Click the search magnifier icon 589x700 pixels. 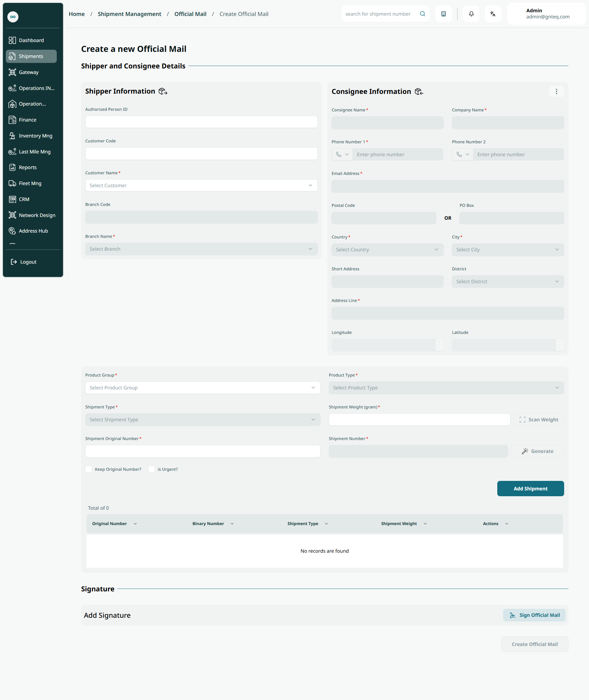[x=422, y=14]
